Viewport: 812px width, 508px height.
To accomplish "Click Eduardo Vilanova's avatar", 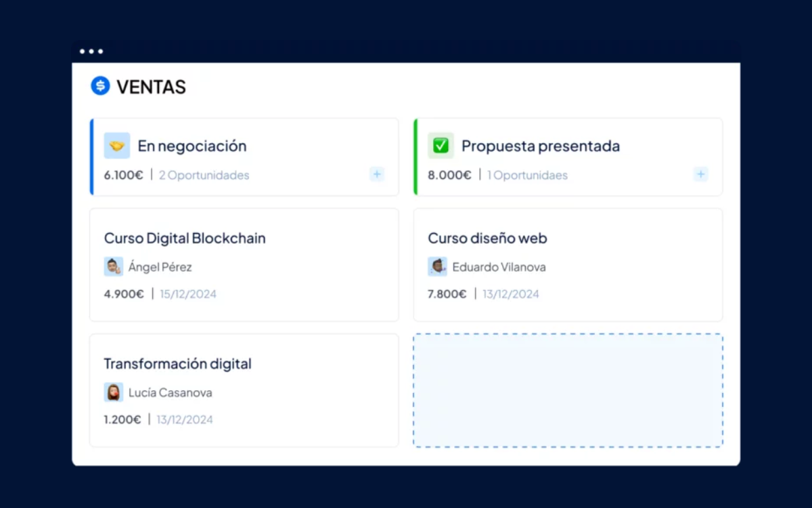I will tap(437, 267).
